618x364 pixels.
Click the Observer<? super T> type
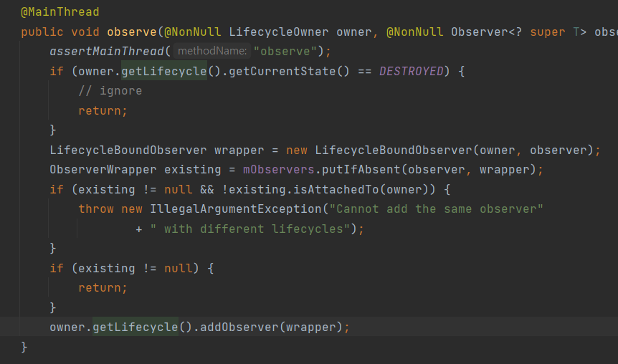[518, 32]
